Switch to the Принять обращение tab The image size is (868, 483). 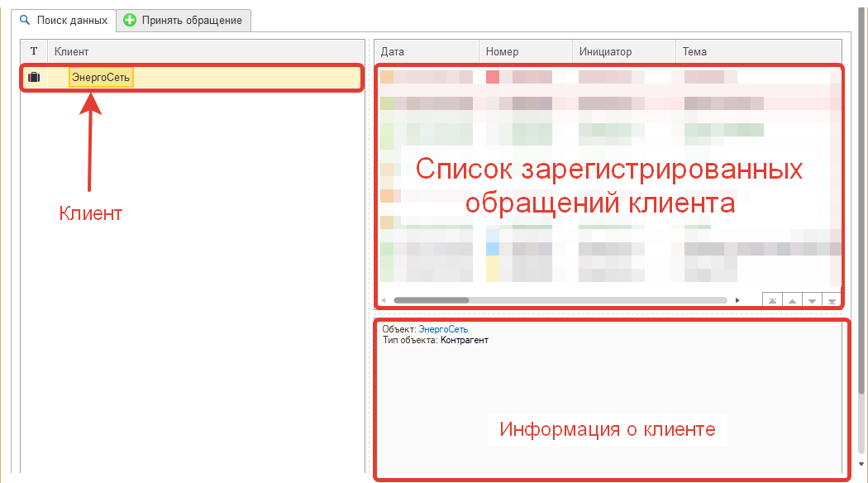(x=192, y=21)
